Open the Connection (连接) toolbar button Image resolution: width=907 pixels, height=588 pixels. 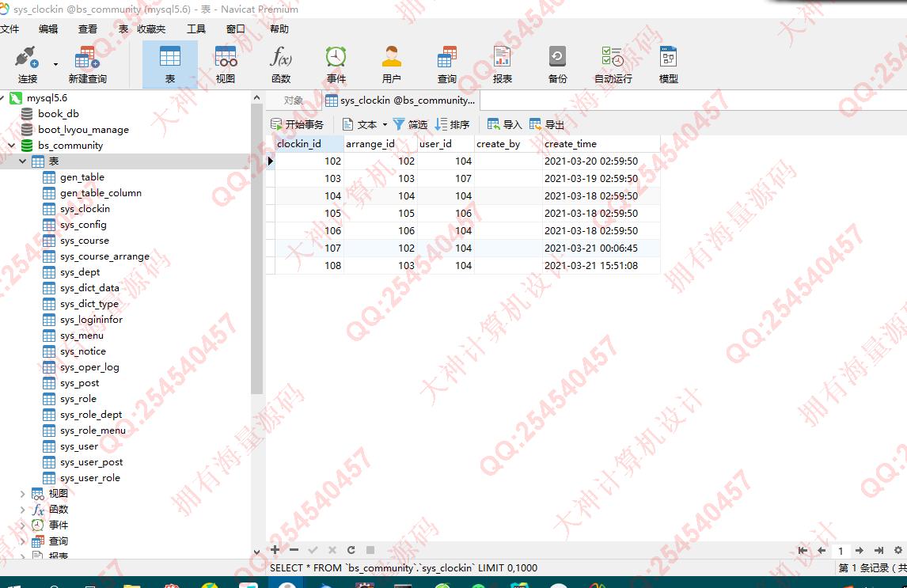(x=27, y=65)
